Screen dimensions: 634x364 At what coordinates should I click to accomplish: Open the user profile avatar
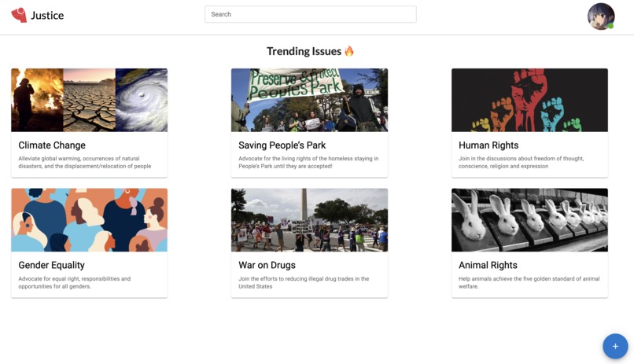[x=601, y=17]
